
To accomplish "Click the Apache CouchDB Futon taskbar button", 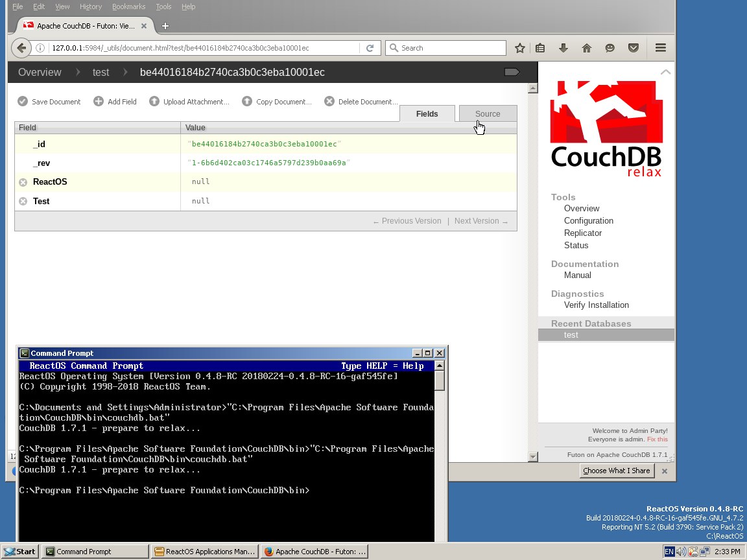I will [x=315, y=552].
